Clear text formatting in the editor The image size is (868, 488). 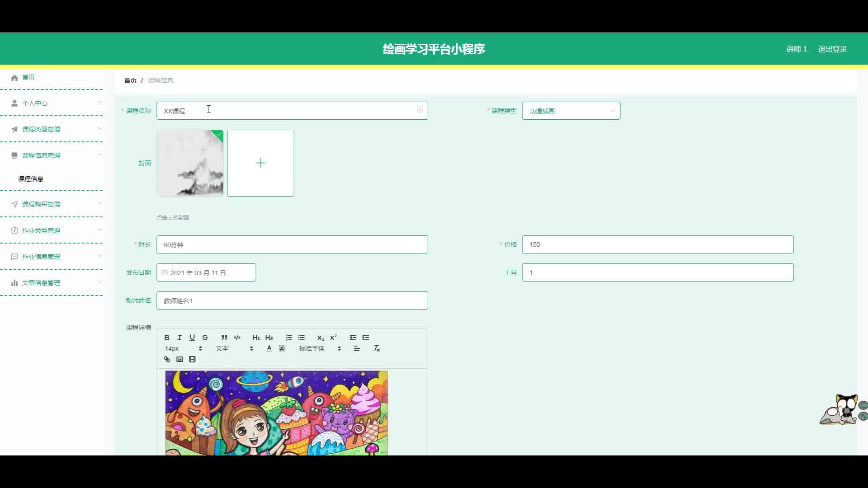coord(377,348)
